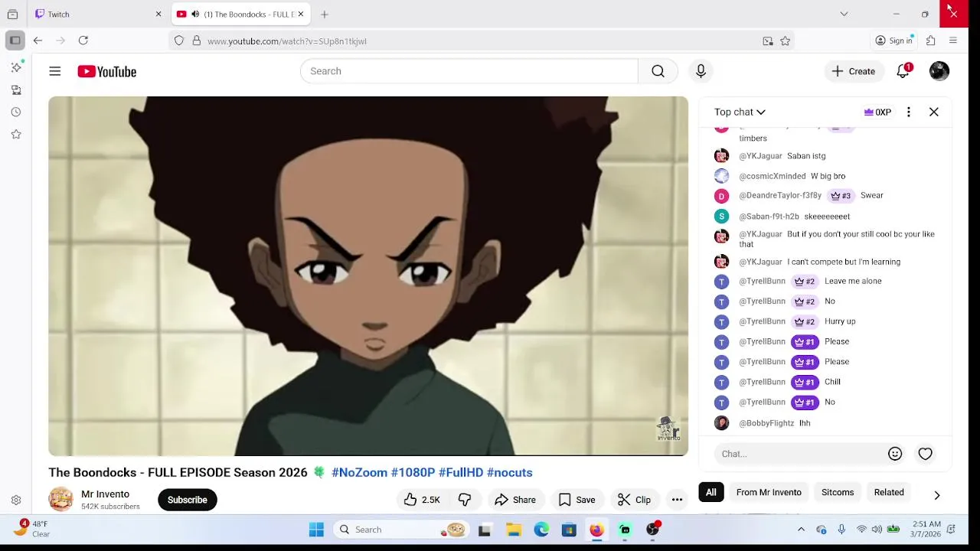Show more category chips arrow
Image resolution: width=980 pixels, height=551 pixels.
pyautogui.click(x=937, y=495)
